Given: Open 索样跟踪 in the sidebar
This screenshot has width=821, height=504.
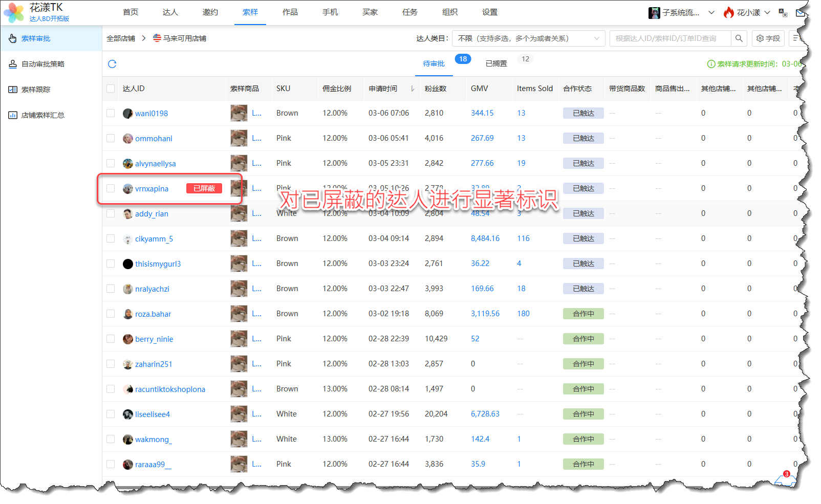Looking at the screenshot, I should (36, 90).
